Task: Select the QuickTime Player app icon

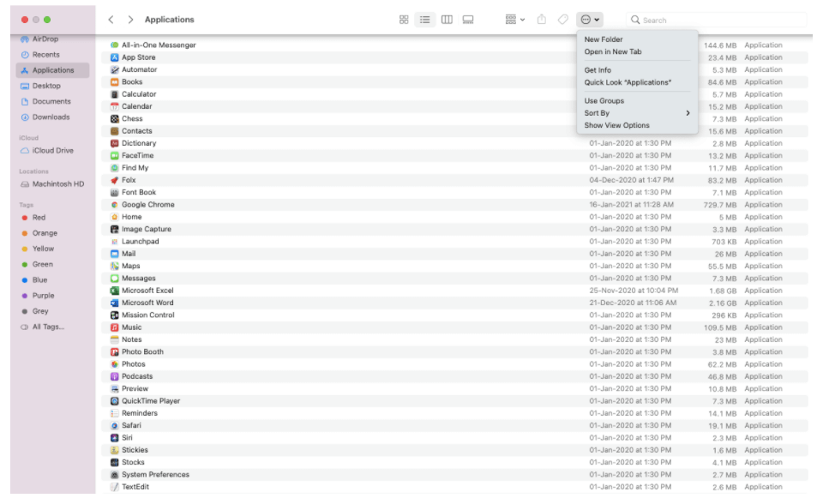Action: click(x=115, y=401)
